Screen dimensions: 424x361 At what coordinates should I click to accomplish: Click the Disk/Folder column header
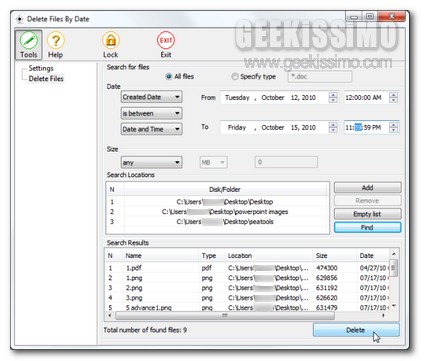click(225, 189)
